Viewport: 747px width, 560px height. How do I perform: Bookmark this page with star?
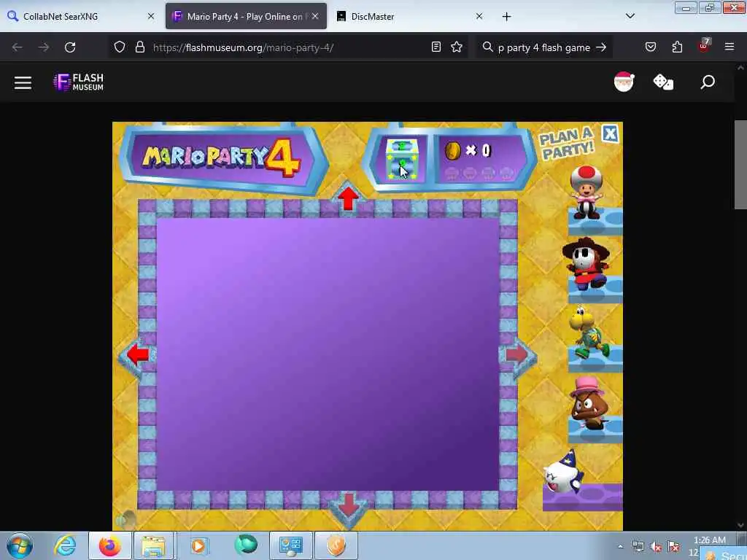pos(457,47)
